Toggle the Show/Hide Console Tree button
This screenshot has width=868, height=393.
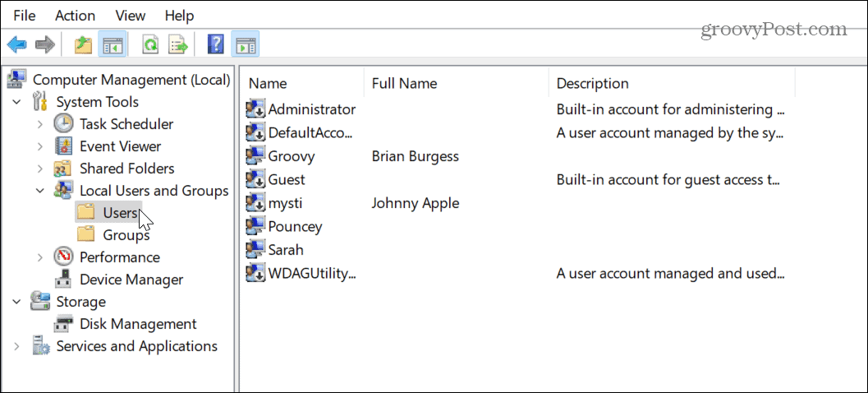click(x=113, y=44)
